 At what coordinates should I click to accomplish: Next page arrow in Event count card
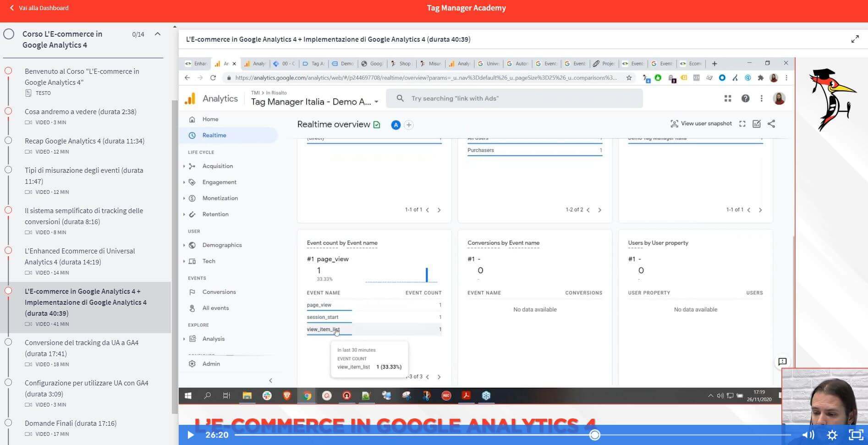click(439, 377)
